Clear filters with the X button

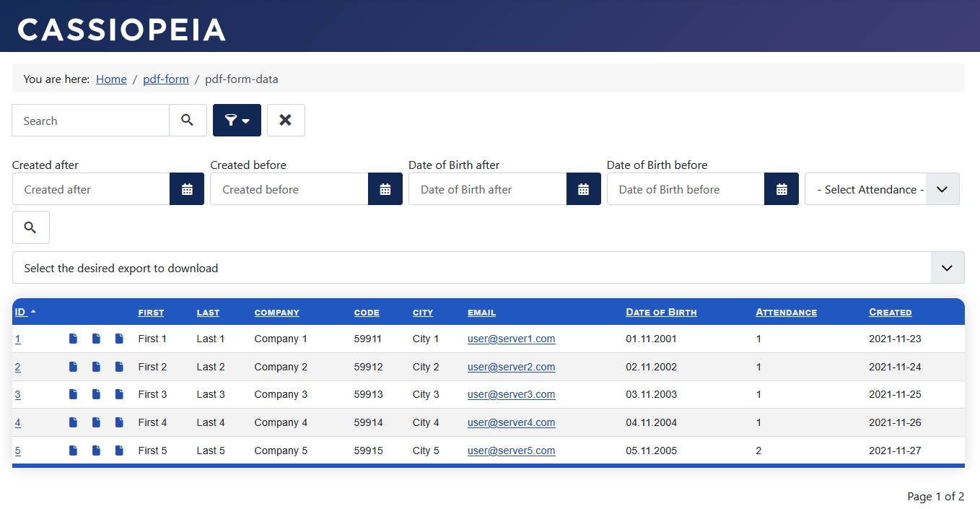point(286,121)
